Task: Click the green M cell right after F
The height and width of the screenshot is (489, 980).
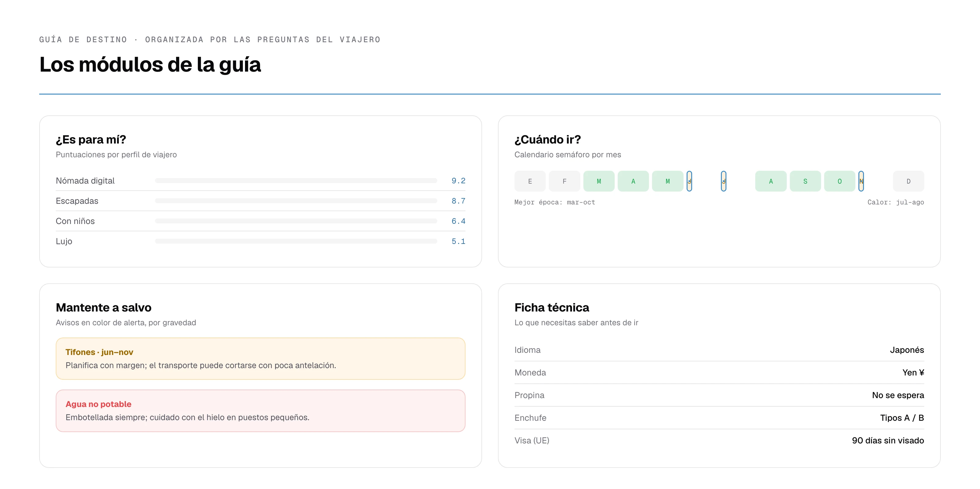Action: tap(599, 181)
